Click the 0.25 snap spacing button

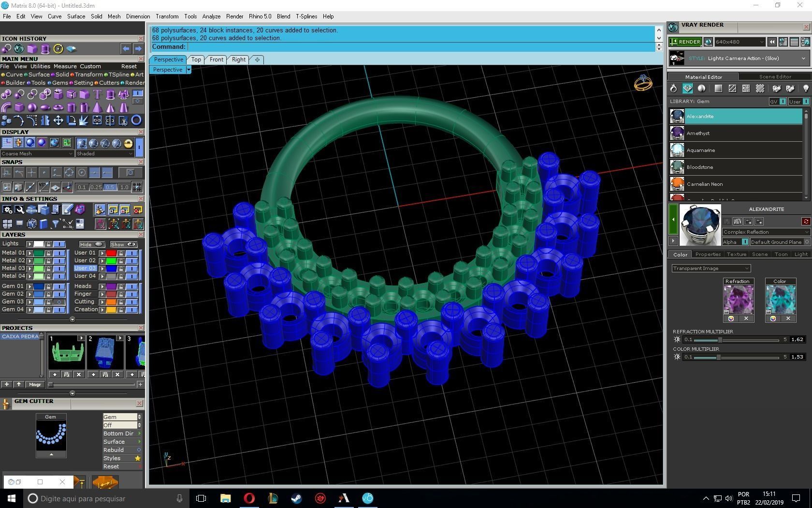pyautogui.click(x=96, y=187)
